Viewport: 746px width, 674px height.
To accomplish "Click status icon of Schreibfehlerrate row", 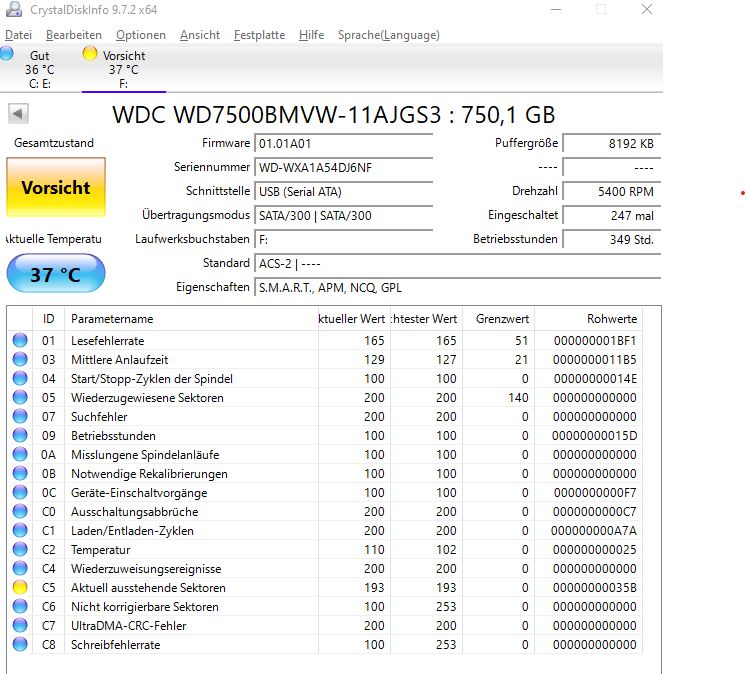I will [20, 645].
